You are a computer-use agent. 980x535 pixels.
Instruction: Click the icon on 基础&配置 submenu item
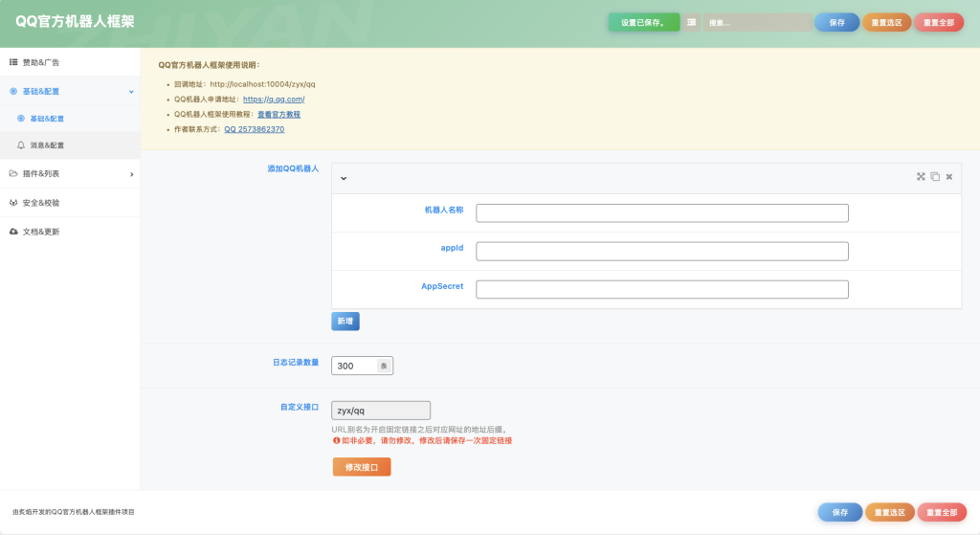tap(21, 118)
